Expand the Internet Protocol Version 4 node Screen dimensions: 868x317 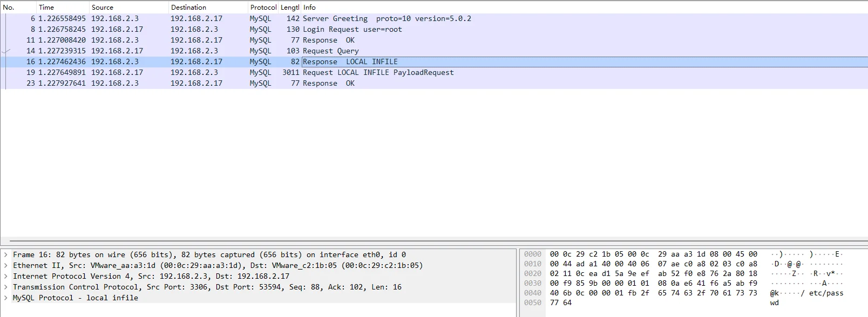pos(5,277)
